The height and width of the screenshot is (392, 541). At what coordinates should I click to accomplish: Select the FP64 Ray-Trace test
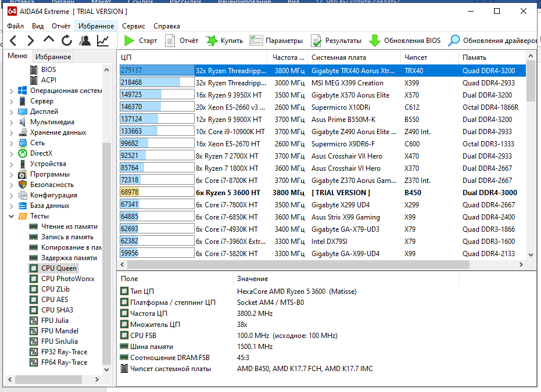(x=58, y=362)
